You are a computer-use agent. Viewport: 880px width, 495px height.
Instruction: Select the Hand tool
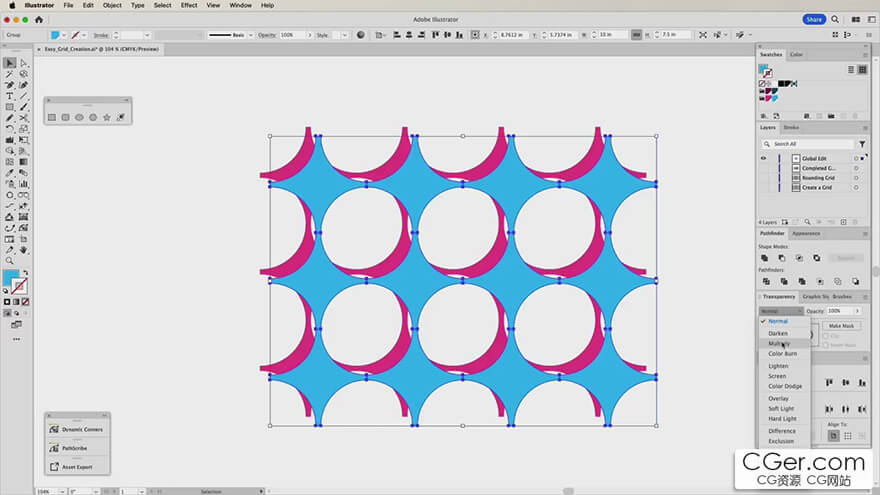[24, 250]
